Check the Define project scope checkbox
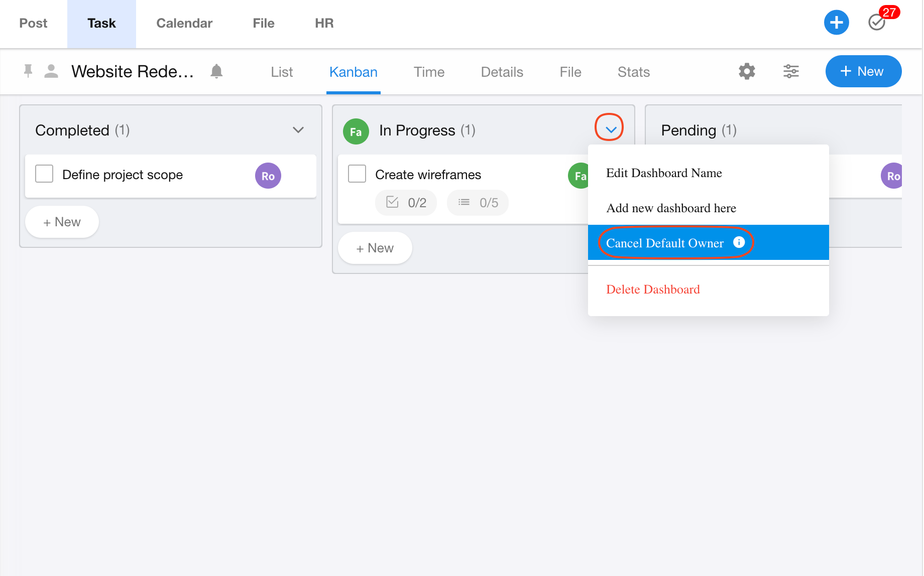 coord(44,174)
